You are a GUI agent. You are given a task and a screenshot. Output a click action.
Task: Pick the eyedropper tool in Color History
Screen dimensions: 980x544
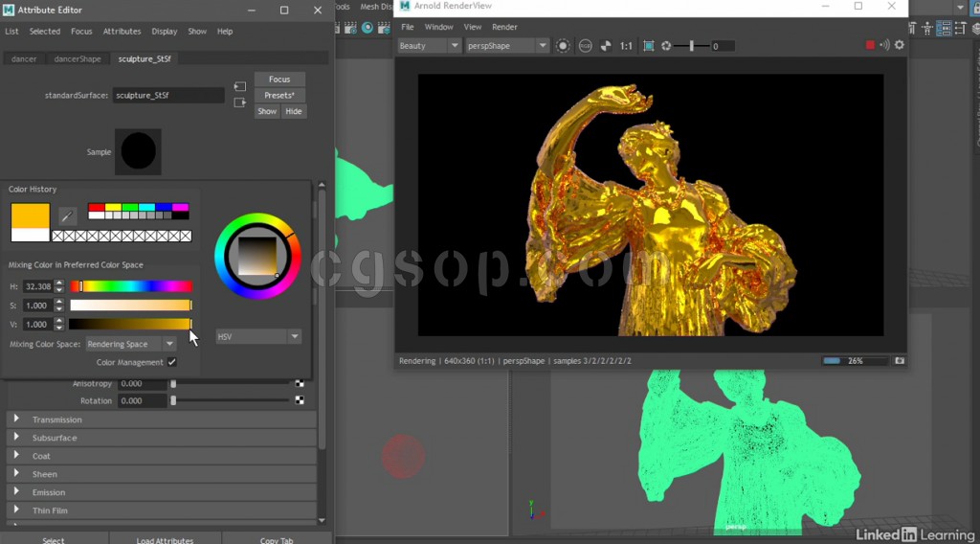[68, 215]
